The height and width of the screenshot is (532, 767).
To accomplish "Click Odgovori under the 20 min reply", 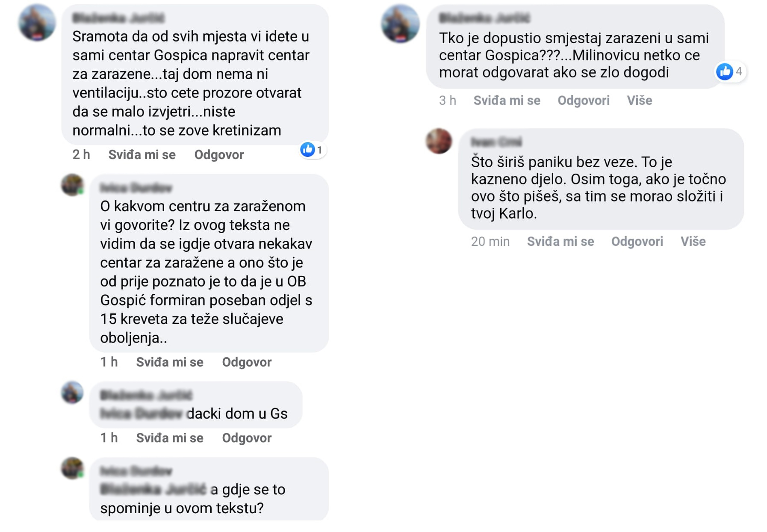I will coord(637,242).
